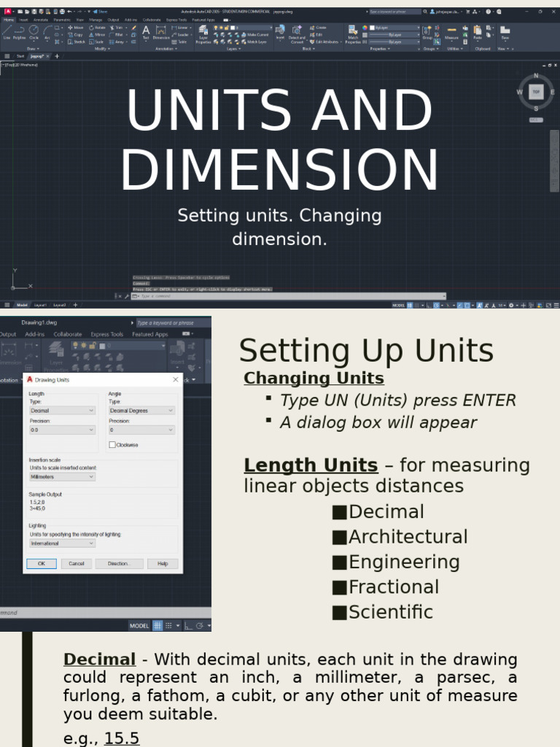
Task: Click the Scale tool
Action: click(96, 42)
